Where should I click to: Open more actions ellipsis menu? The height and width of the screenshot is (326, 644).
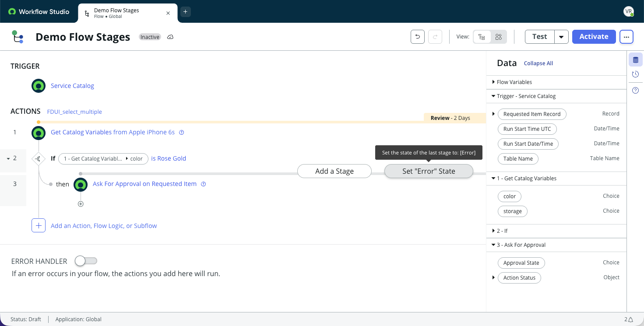click(x=626, y=37)
